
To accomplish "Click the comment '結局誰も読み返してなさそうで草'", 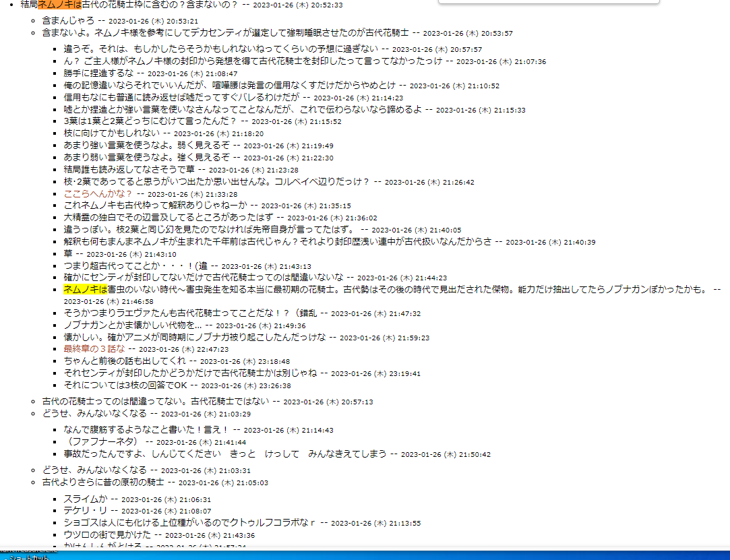I will pos(129,169).
